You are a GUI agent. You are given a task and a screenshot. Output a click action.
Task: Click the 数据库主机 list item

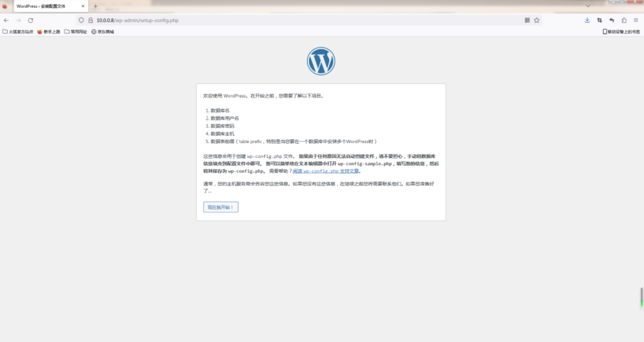[x=222, y=134]
